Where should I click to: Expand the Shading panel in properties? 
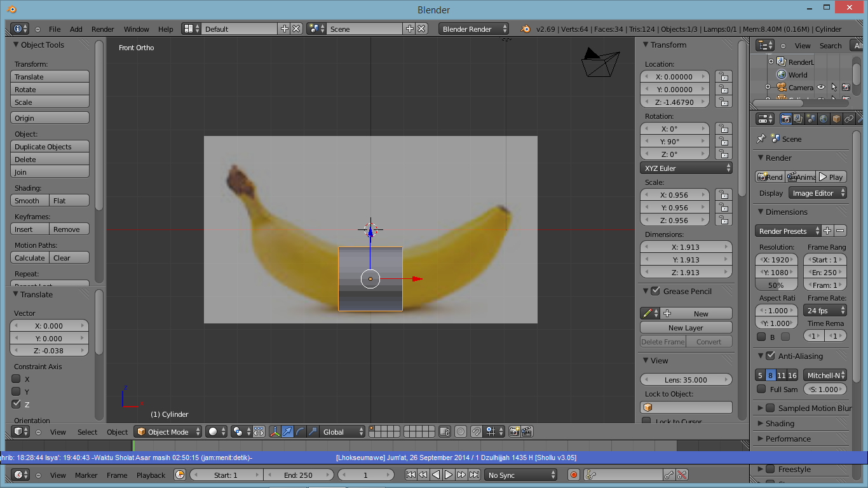pos(780,423)
